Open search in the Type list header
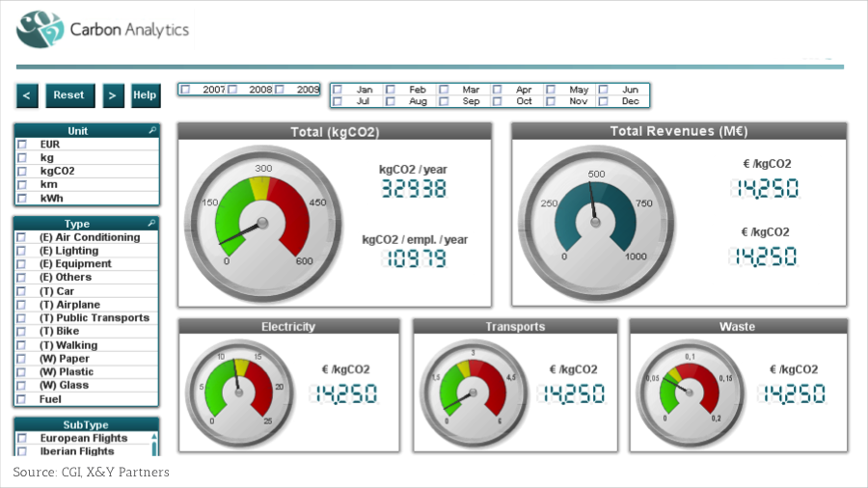Viewport: 868px width, 488px height. (x=151, y=224)
